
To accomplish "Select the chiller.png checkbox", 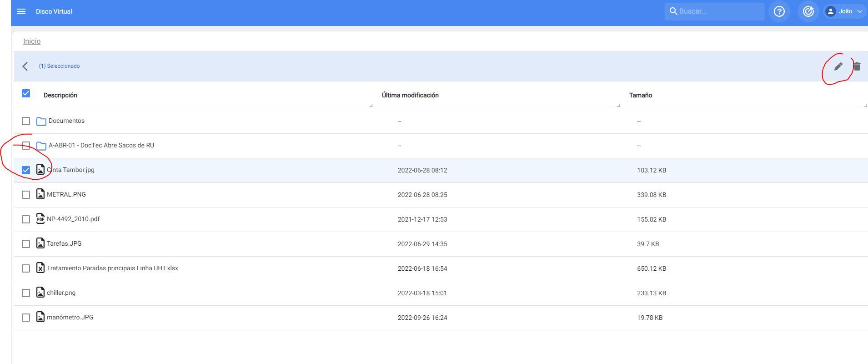I will [26, 293].
